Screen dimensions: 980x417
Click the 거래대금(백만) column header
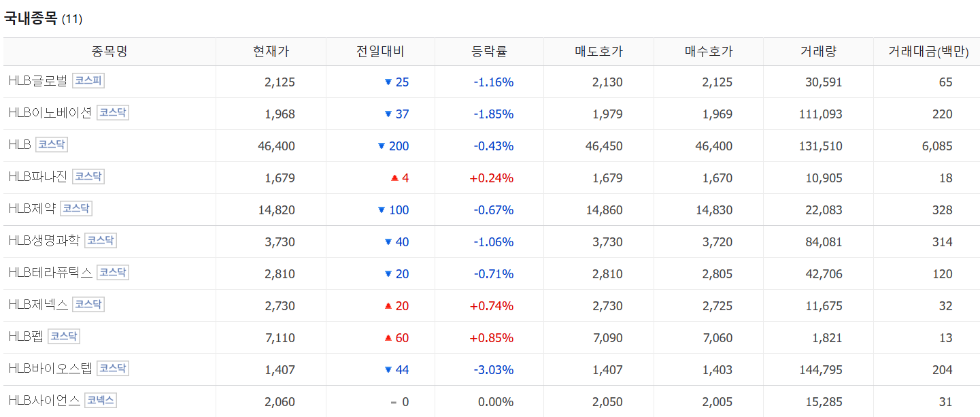[928, 52]
